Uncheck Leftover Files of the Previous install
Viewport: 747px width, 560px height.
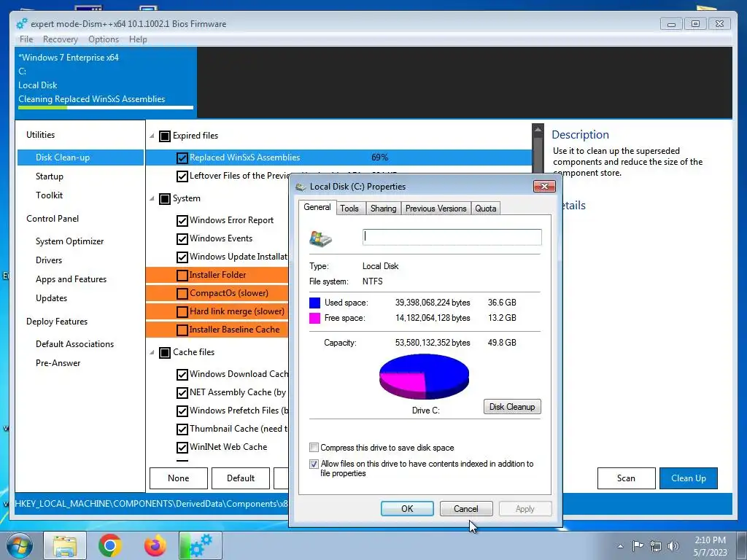(182, 176)
